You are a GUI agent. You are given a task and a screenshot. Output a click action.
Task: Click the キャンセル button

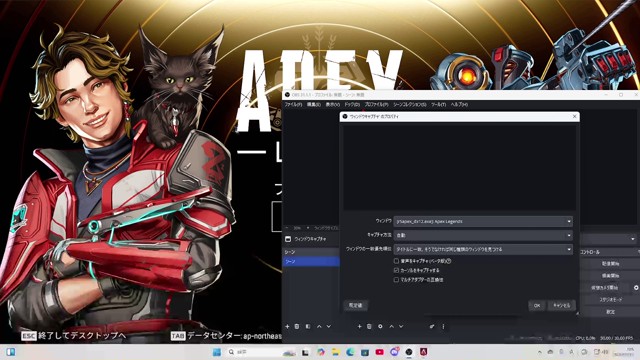click(x=562, y=305)
